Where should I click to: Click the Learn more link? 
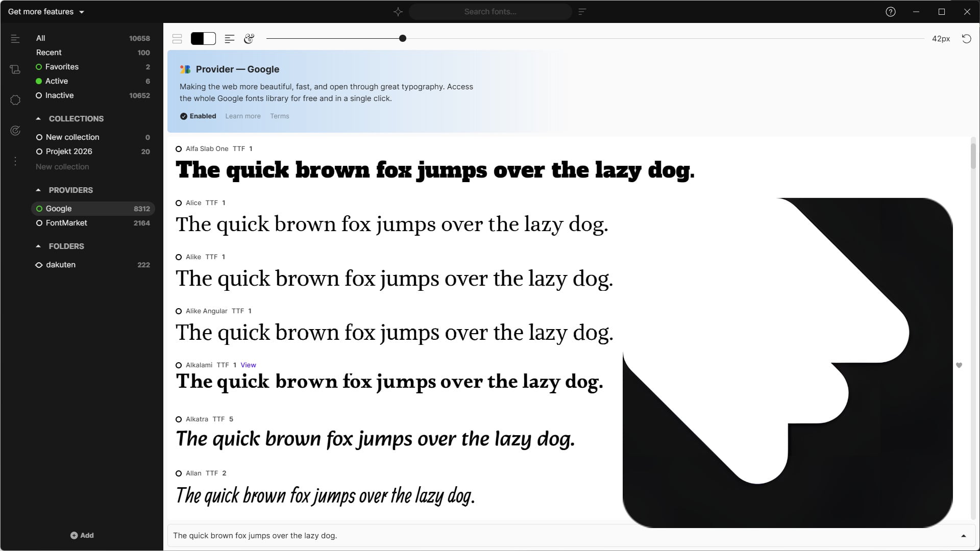pos(243,116)
